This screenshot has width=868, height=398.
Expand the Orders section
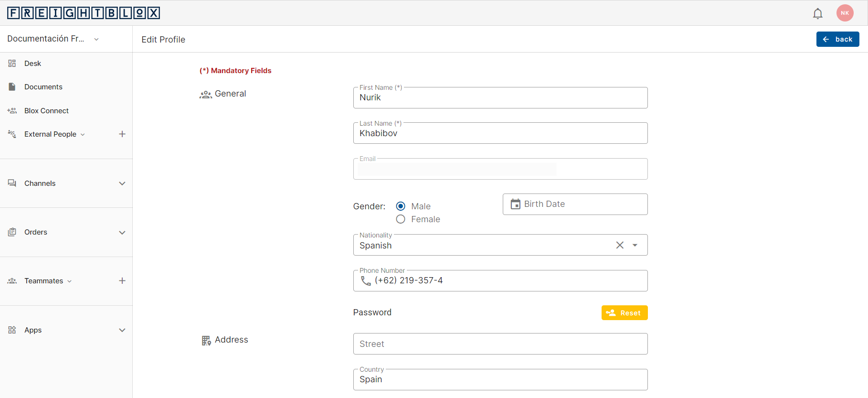122,233
